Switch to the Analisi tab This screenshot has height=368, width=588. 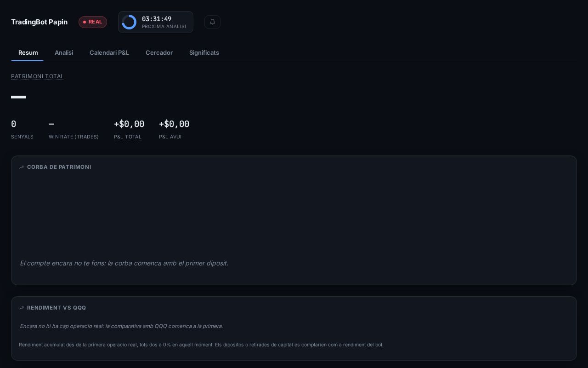[64, 52]
